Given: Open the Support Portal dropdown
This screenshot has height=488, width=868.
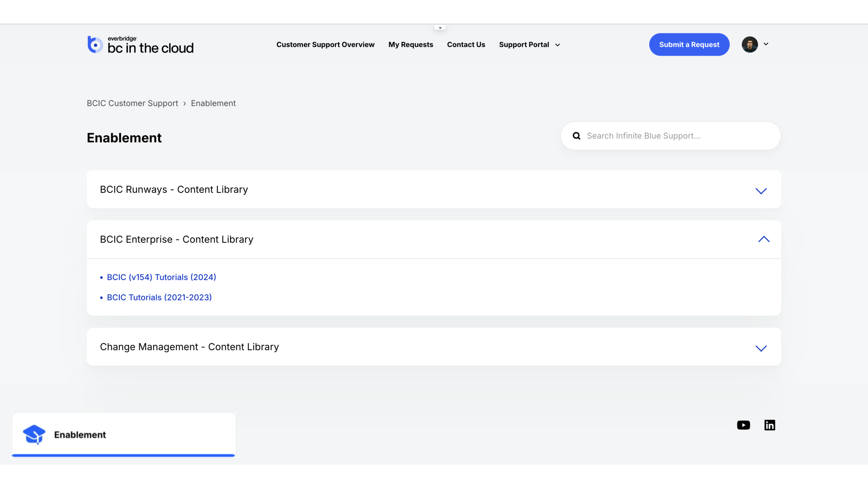Looking at the screenshot, I should [x=529, y=45].
